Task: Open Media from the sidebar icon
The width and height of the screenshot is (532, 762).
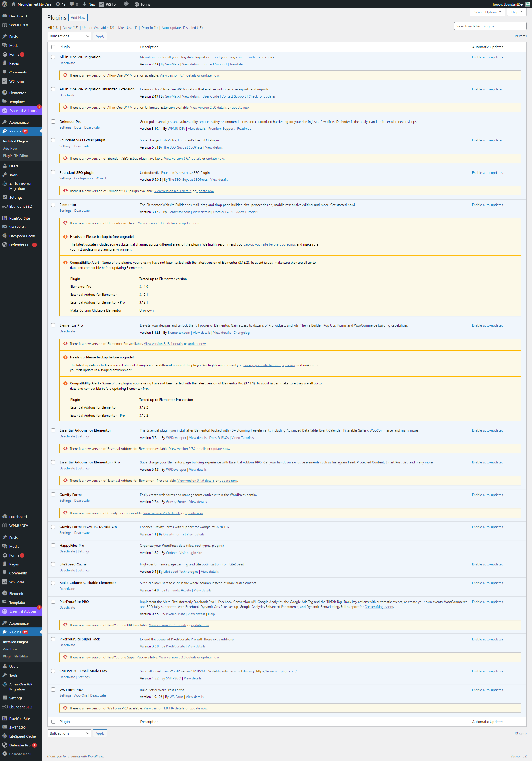Action: 5,45
